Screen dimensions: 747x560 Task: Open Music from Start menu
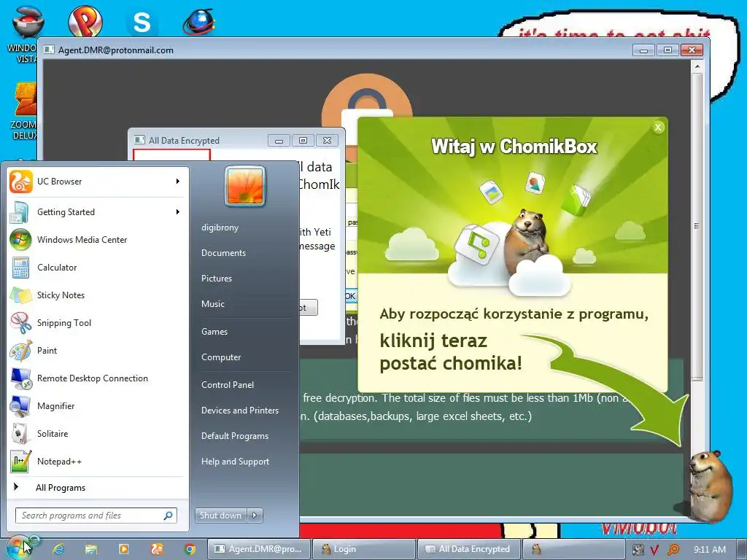pos(212,304)
